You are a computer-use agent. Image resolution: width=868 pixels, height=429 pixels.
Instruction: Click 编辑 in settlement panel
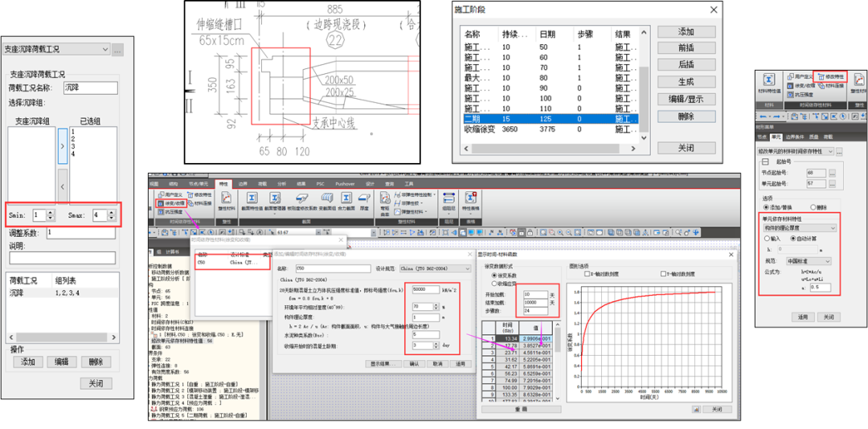point(61,362)
